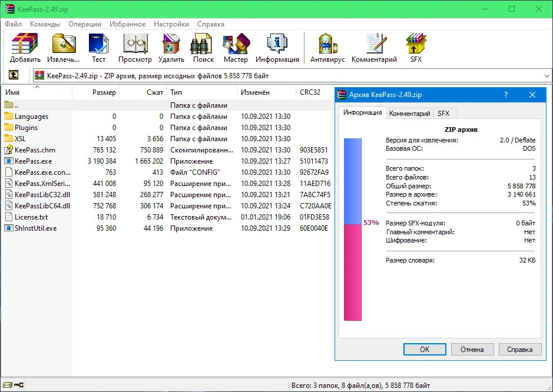
Task: Click the CRC value 903E5851
Action: click(314, 150)
